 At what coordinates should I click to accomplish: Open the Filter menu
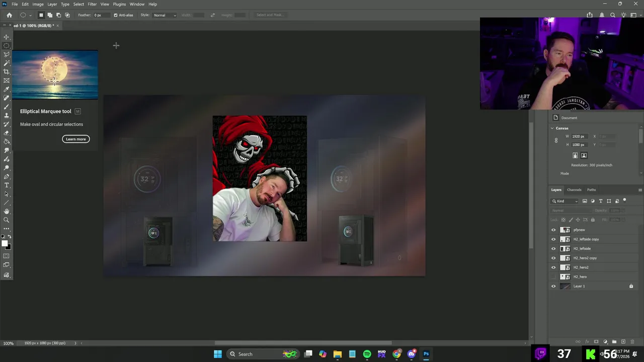[92, 4]
